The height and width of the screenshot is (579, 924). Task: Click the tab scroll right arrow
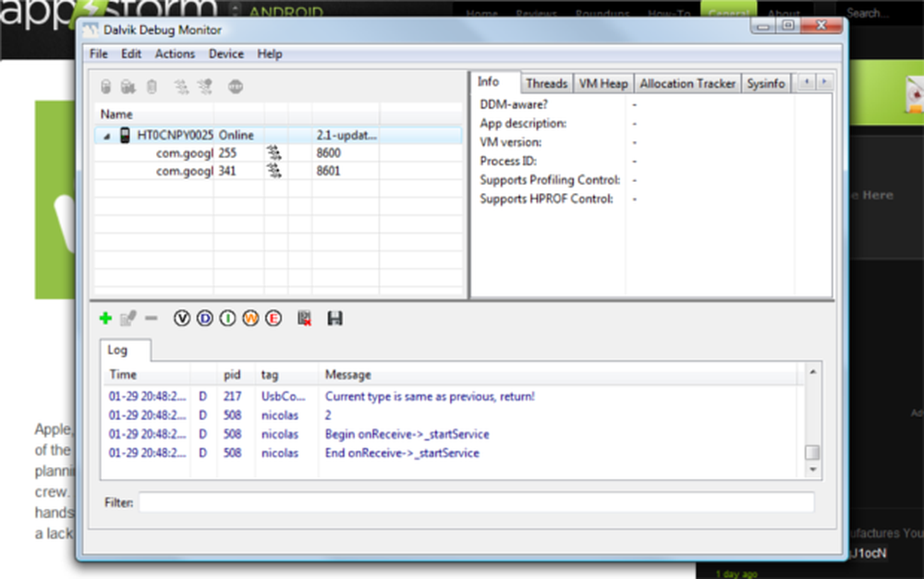[x=824, y=82]
